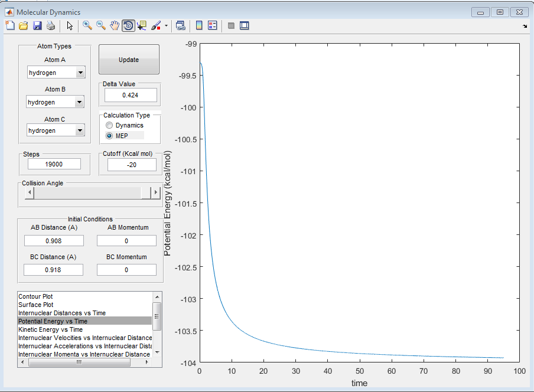Activate the Pan hand tool
Viewport: 534px width, 392px height.
(115, 25)
